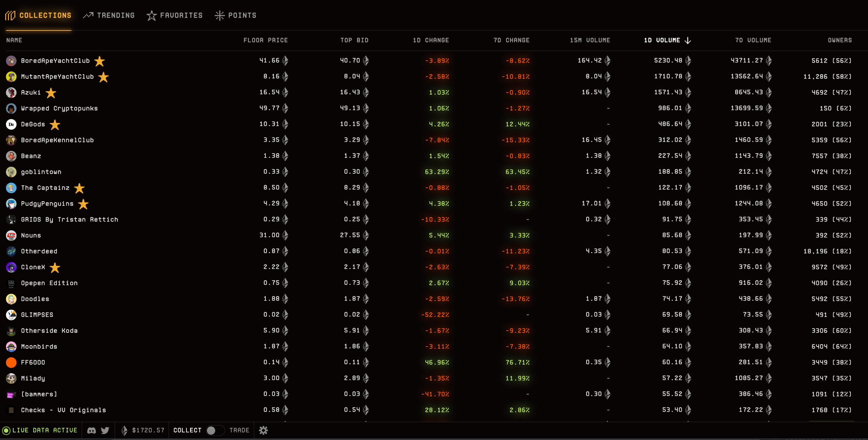Click the DeGods collection logo
Image resolution: width=868 pixels, height=440 pixels.
pos(11,124)
